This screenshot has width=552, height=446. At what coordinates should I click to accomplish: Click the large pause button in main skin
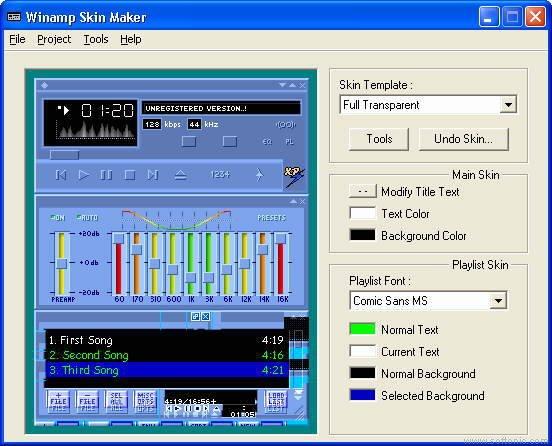[x=106, y=175]
